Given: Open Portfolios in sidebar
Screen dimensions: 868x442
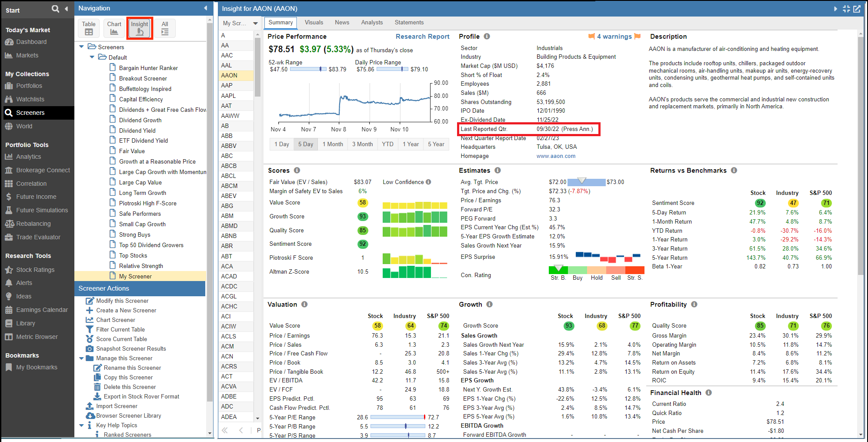Looking at the screenshot, I should pyautogui.click(x=29, y=86).
